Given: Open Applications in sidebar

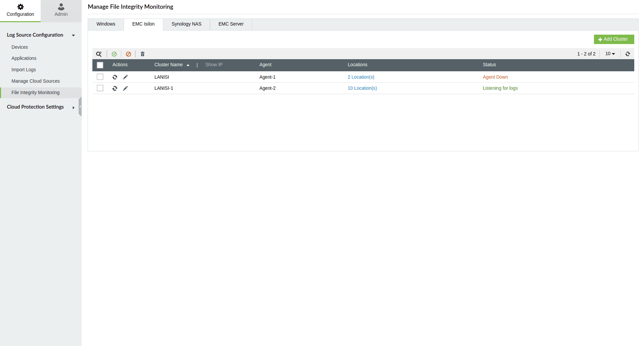Looking at the screenshot, I should (x=24, y=58).
